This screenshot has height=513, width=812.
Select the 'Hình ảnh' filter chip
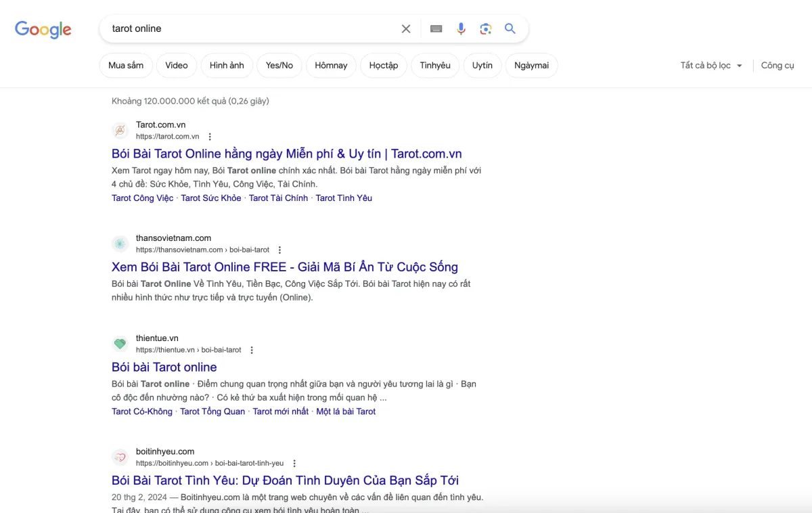(227, 66)
